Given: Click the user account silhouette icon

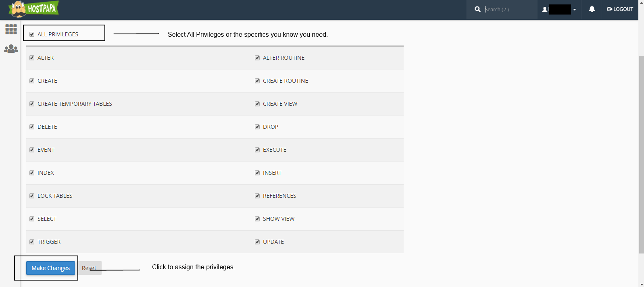Looking at the screenshot, I should point(545,9).
